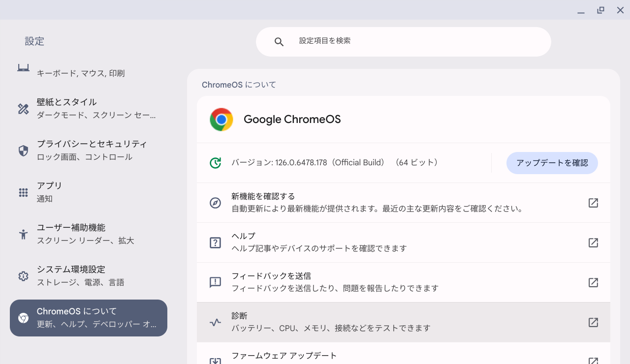The width and height of the screenshot is (630, 364).
Task: Select the wallpaper and style brush icon
Action: point(23,108)
